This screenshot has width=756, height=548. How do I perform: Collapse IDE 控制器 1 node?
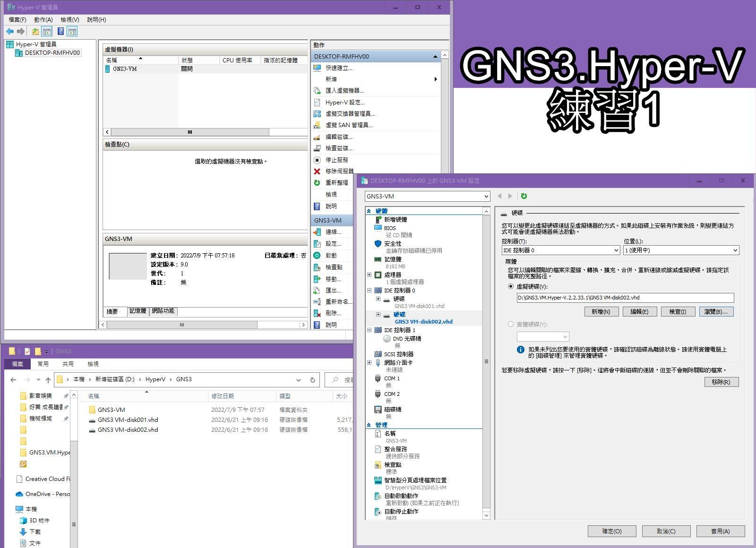(x=369, y=330)
